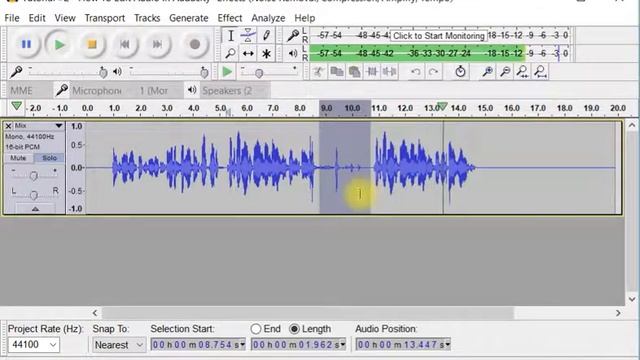Select the Length radio button

(294, 329)
